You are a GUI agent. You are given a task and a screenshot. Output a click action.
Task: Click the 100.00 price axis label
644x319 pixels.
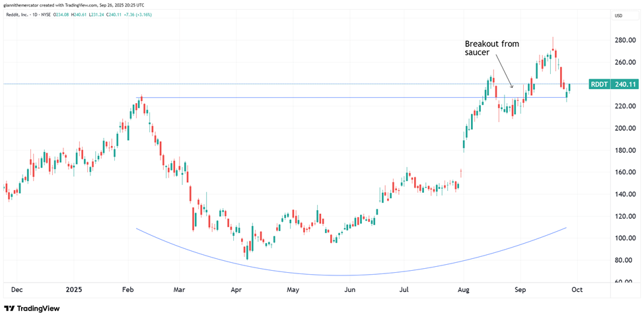pyautogui.click(x=624, y=238)
